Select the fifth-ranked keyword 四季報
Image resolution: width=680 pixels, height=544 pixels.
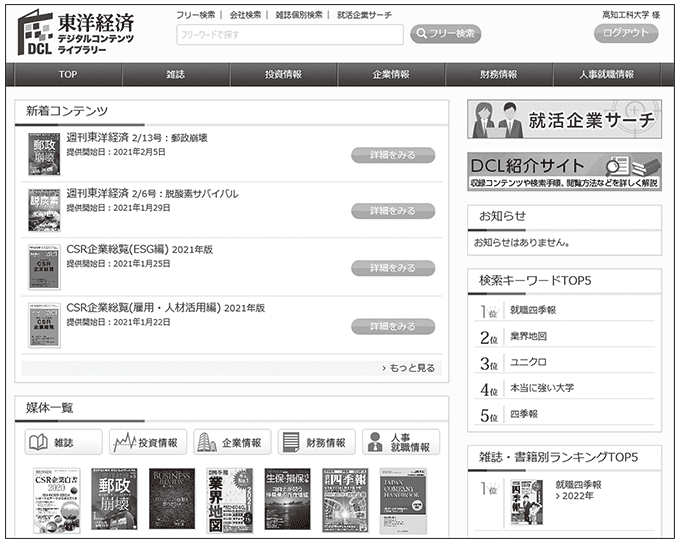(x=524, y=414)
